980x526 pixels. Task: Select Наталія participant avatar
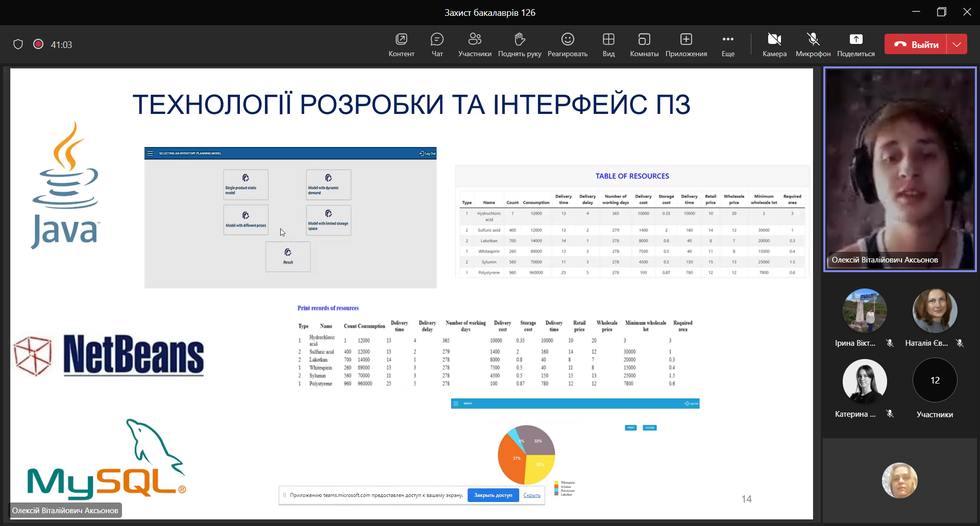(x=935, y=311)
